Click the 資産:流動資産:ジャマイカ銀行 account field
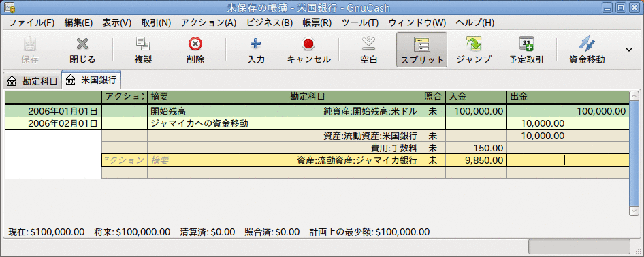The height and width of the screenshot is (257, 644). tap(354, 160)
